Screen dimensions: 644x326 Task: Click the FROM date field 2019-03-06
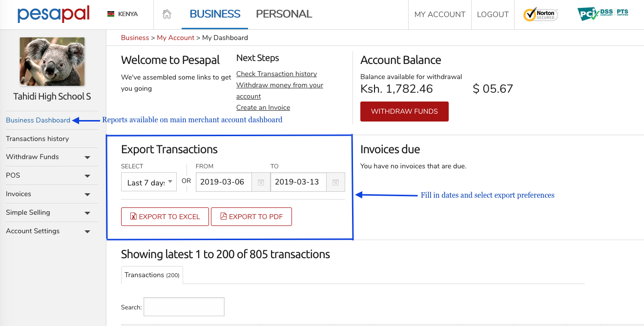tap(224, 182)
